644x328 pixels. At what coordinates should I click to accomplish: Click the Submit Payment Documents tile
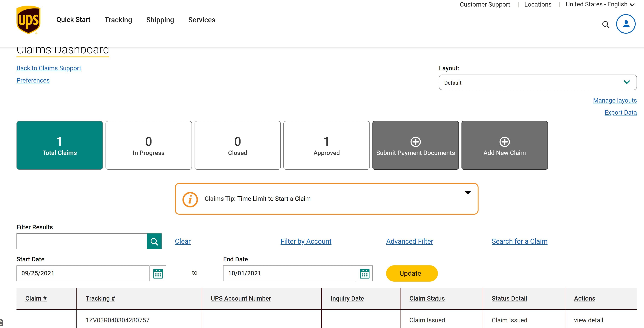pyautogui.click(x=415, y=145)
